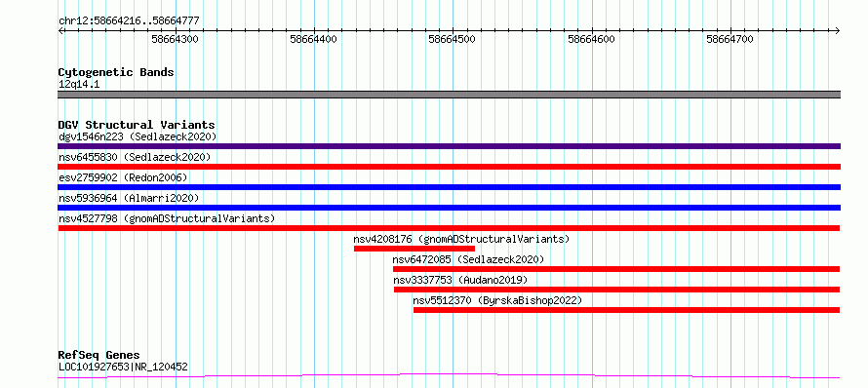Click the RefSeq Genes track heading
The image size is (868, 388).
click(x=99, y=356)
